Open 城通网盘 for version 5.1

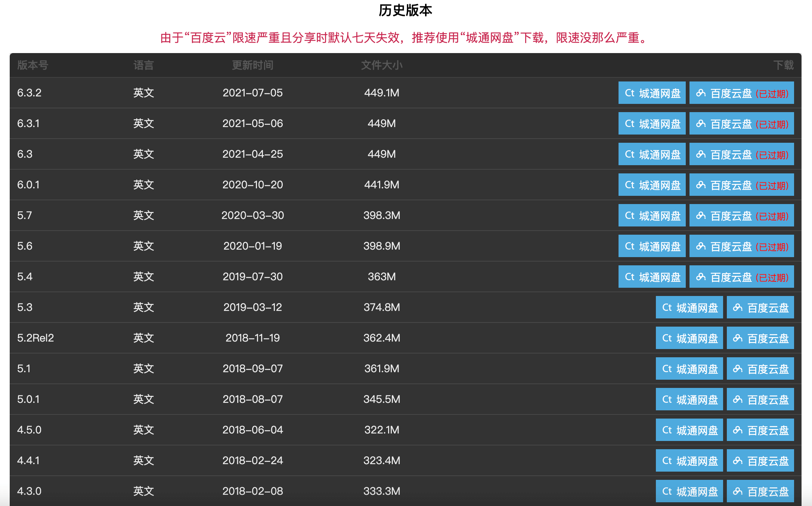click(689, 368)
